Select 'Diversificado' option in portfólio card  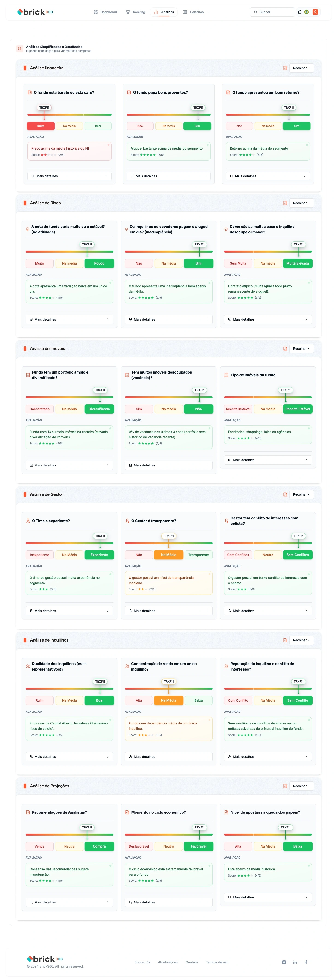[x=99, y=409]
